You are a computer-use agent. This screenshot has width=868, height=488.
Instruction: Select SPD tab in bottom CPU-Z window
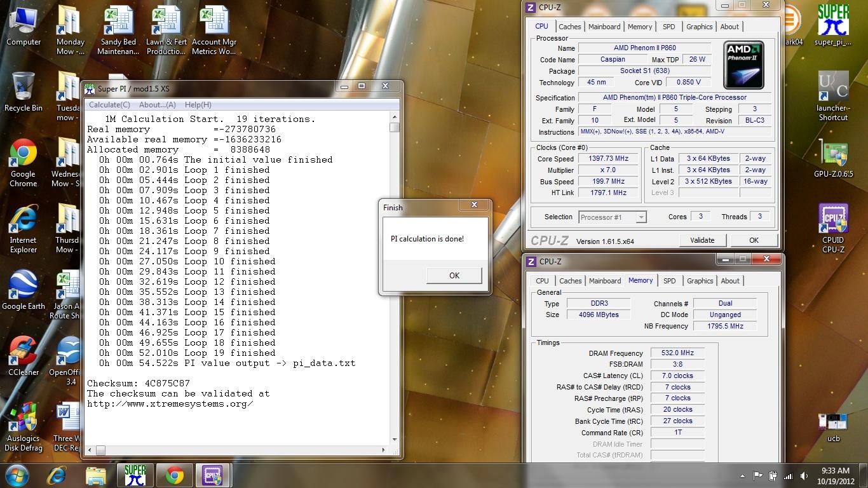point(670,281)
